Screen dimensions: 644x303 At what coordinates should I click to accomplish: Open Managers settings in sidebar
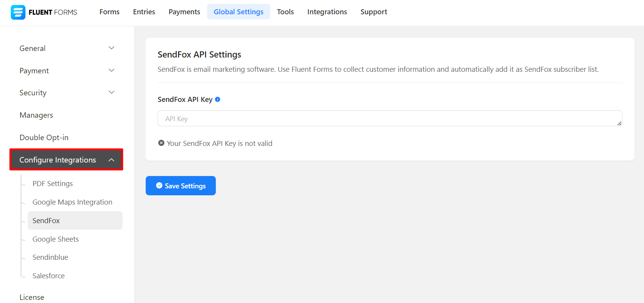coord(36,115)
